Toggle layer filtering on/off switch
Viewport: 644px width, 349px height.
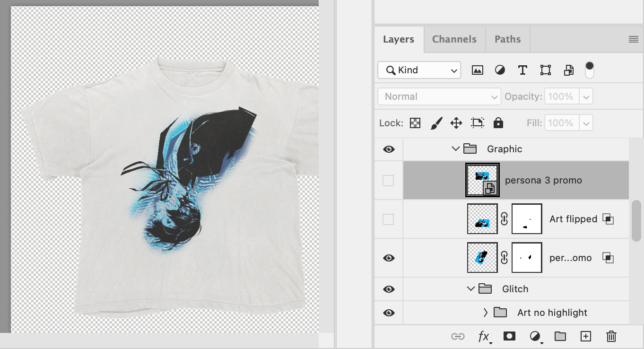coord(589,70)
